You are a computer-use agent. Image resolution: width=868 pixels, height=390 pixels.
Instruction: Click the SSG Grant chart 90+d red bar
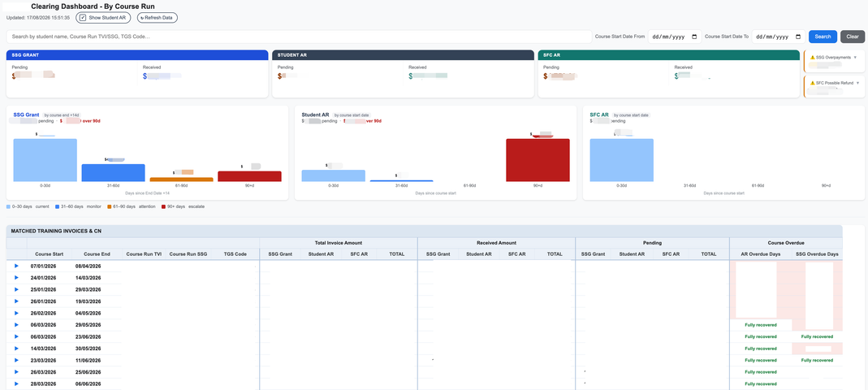(x=249, y=176)
